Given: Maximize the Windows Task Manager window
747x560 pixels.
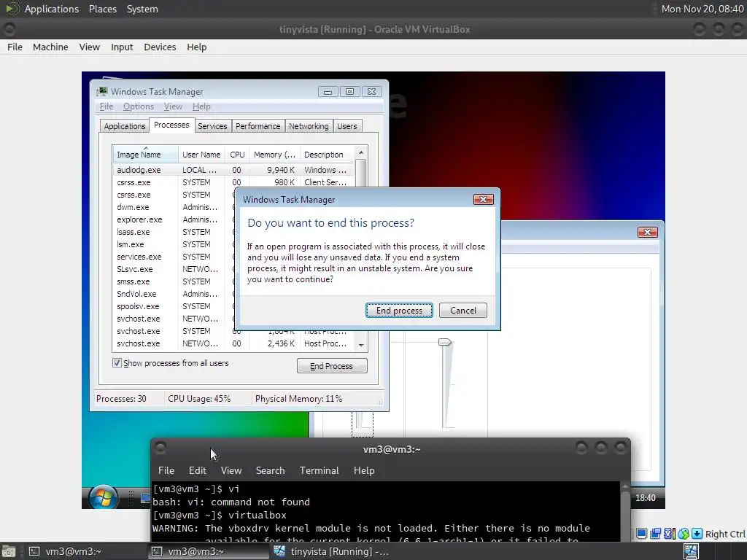Looking at the screenshot, I should click(x=349, y=91).
